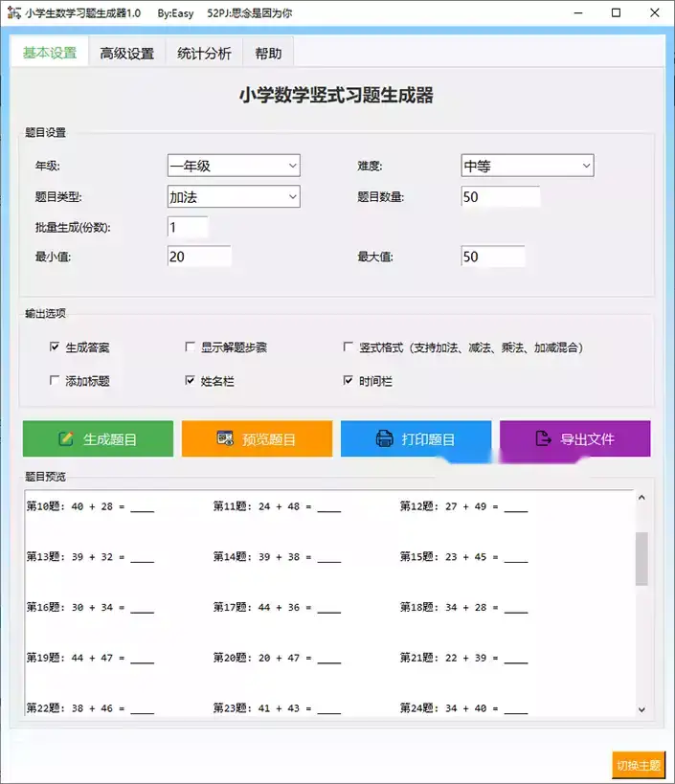This screenshot has height=784, width=675.
Task: Uncheck the 生成答案 checkbox
Action: click(x=55, y=347)
